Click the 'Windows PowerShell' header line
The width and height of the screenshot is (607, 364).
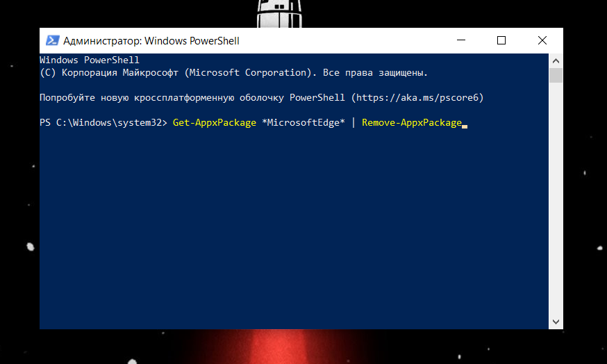coord(90,60)
